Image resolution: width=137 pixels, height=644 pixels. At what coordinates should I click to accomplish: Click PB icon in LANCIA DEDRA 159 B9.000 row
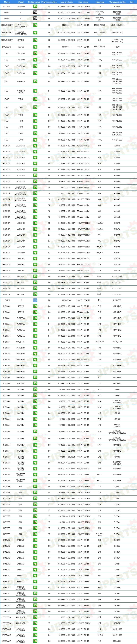click(x=35, y=294)
